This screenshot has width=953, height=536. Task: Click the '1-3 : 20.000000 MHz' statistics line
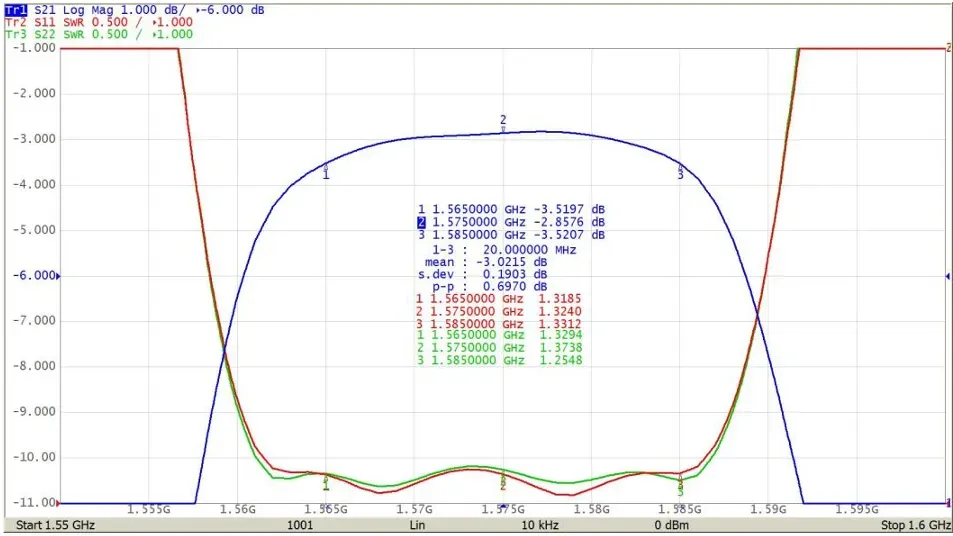504,250
